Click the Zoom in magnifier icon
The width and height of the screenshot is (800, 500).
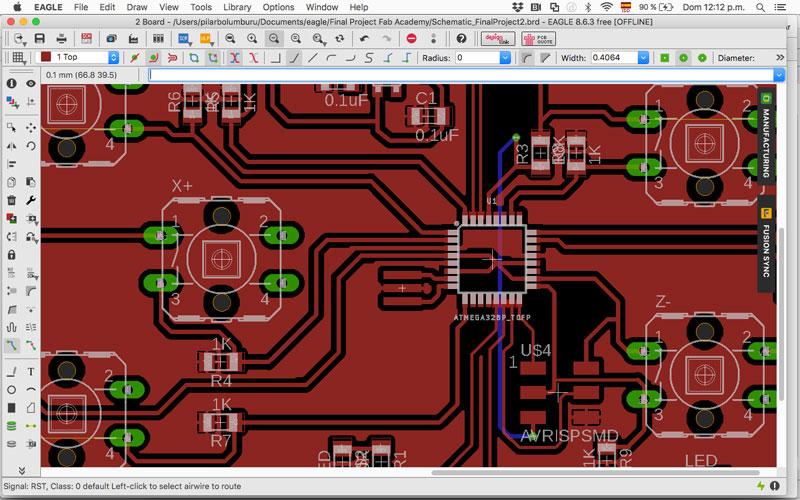tap(252, 39)
